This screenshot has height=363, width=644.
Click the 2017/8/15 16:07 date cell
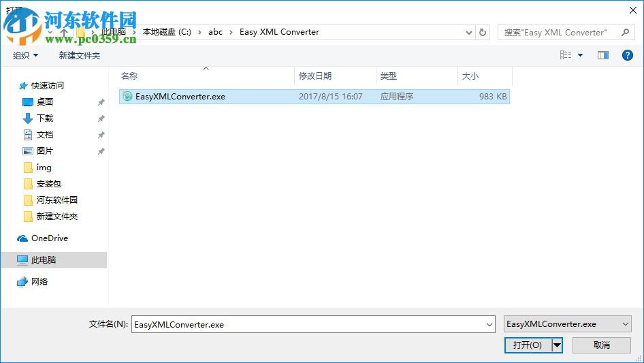coord(331,97)
